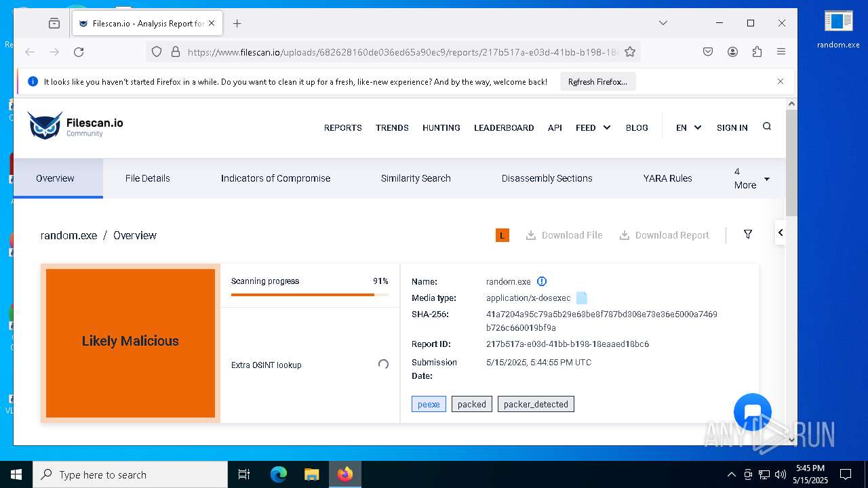Image resolution: width=868 pixels, height=488 pixels.
Task: Open the File Details tab
Action: pos(148,178)
